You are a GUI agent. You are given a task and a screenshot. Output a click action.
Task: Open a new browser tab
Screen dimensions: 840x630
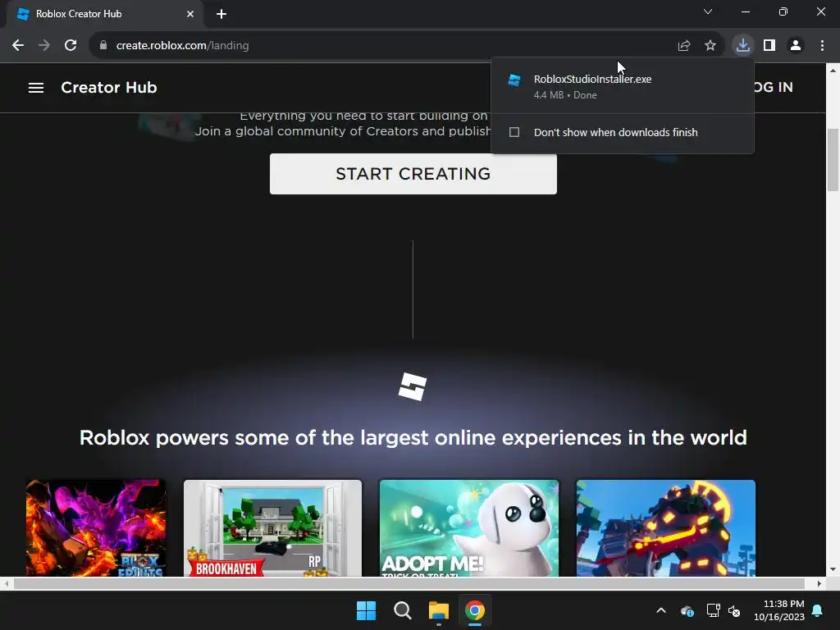[x=221, y=14]
